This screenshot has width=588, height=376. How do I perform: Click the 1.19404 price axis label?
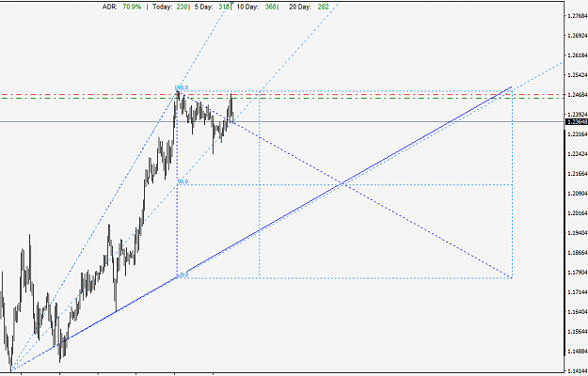(577, 233)
